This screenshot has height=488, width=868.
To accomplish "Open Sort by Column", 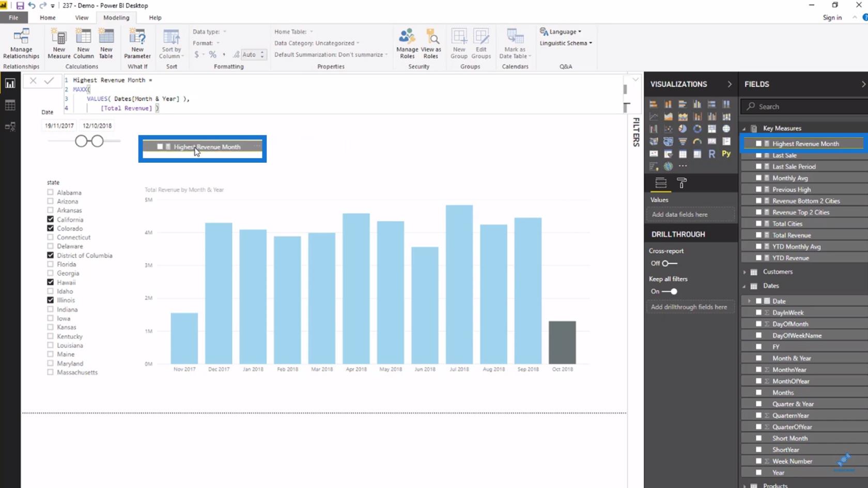I will click(x=171, y=44).
